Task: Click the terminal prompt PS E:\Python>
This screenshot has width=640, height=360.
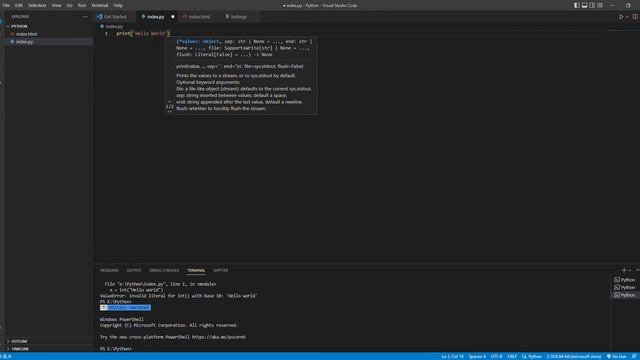Action: pyautogui.click(x=116, y=349)
